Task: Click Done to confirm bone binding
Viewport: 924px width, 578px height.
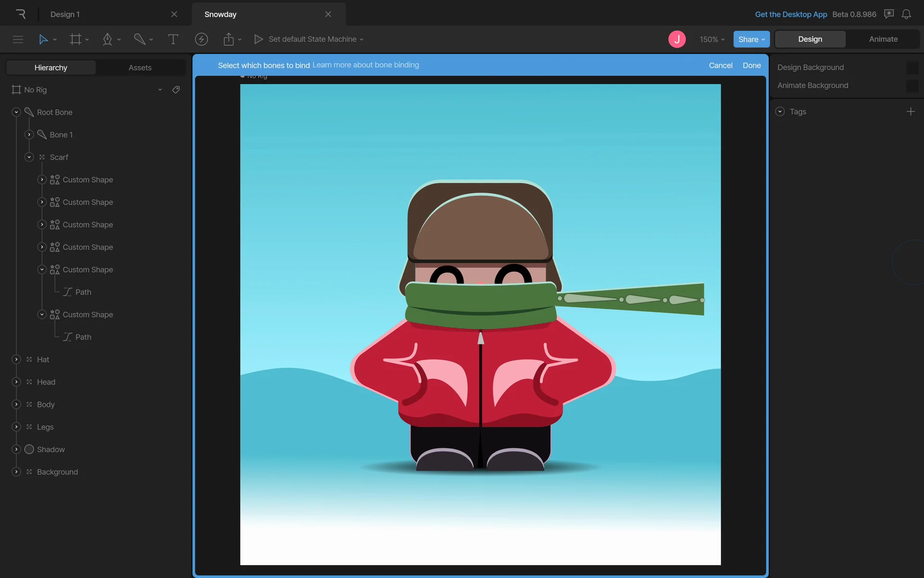Action: pyautogui.click(x=751, y=65)
